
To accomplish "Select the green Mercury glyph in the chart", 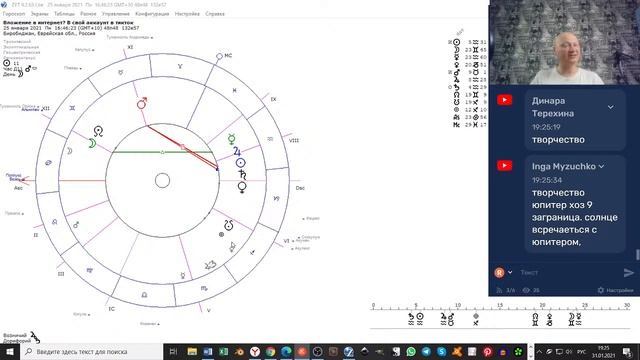I will pos(231,139).
